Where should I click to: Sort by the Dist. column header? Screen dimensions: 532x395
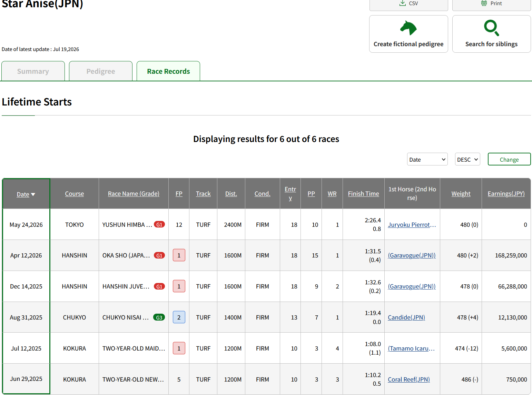point(231,193)
